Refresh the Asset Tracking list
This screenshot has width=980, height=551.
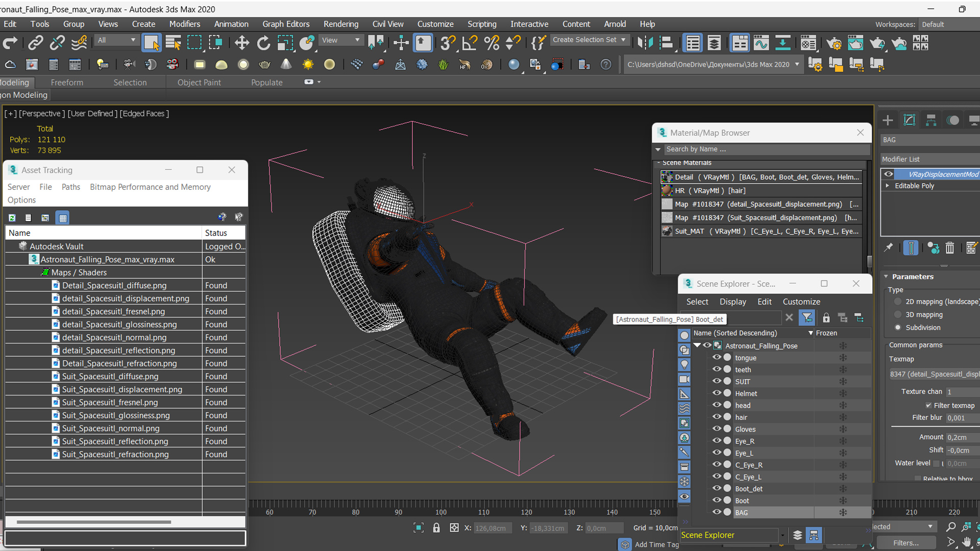tap(12, 218)
